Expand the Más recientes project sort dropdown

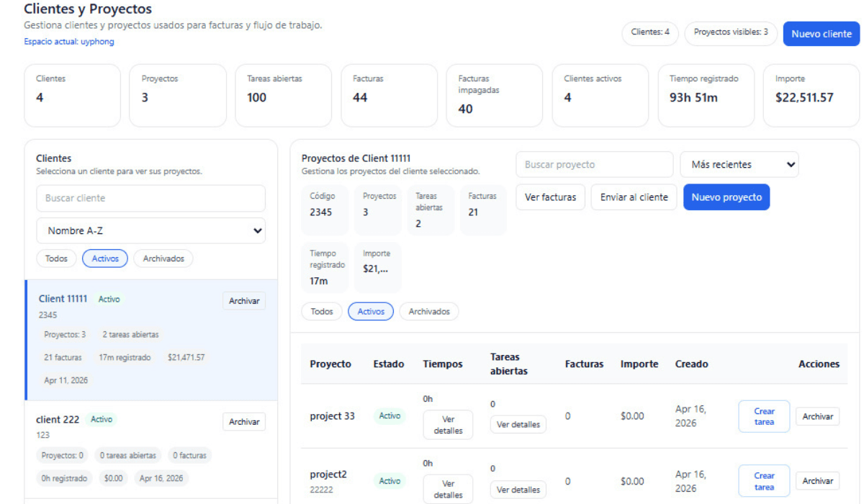tap(739, 165)
